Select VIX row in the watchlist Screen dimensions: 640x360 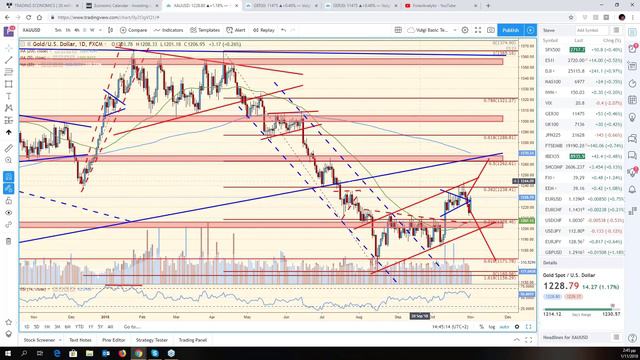[582, 103]
